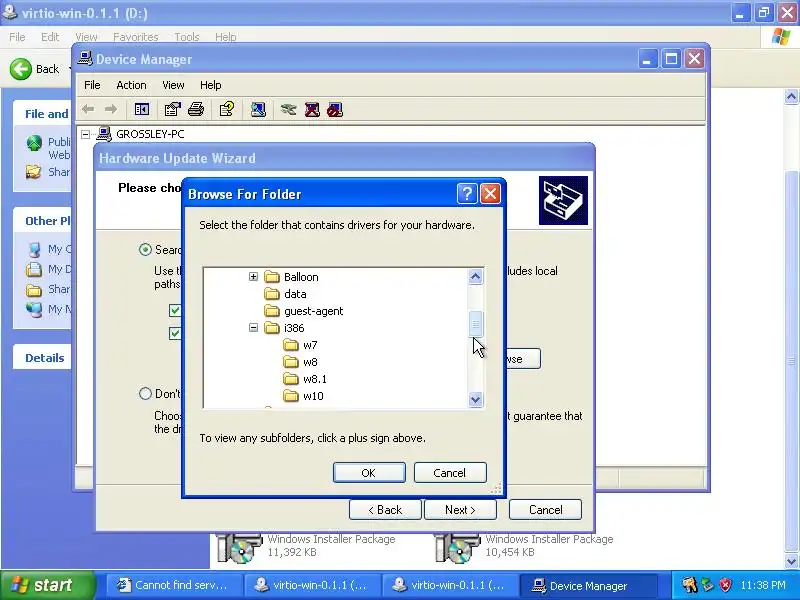Click the GROSSLEY-PC computer name label
Screen dimensions: 800x600
coord(150,134)
